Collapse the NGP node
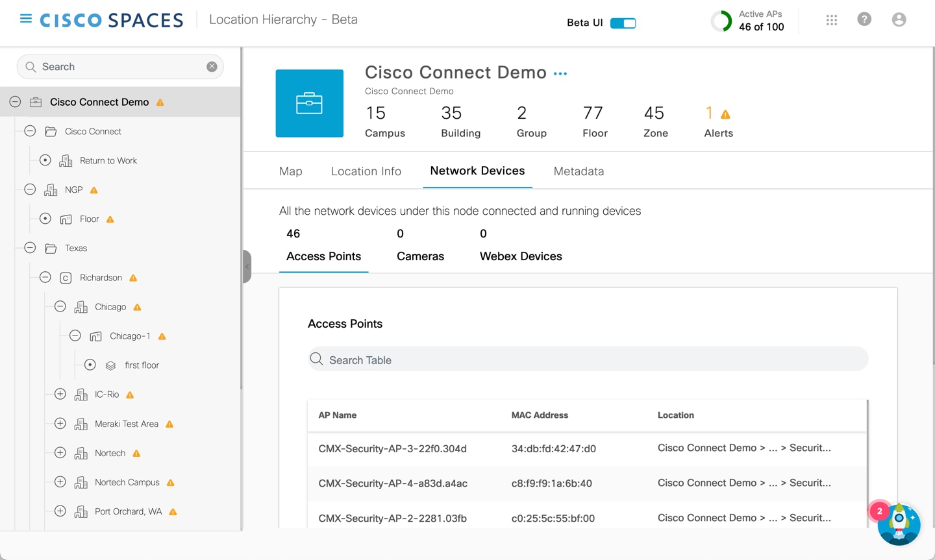This screenshot has height=560, width=935. pyautogui.click(x=30, y=189)
